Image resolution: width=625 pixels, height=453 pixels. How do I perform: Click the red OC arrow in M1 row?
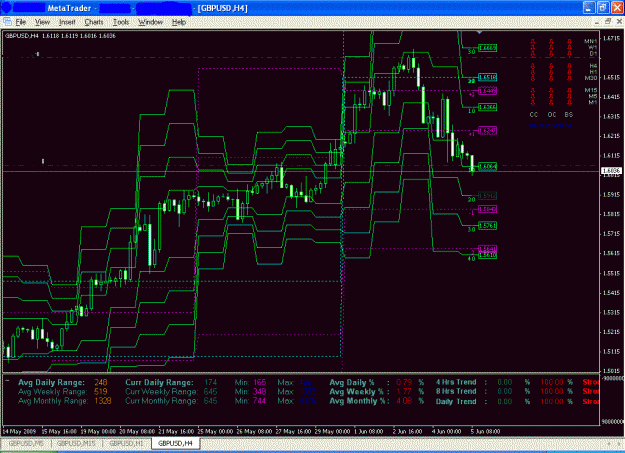(x=551, y=103)
